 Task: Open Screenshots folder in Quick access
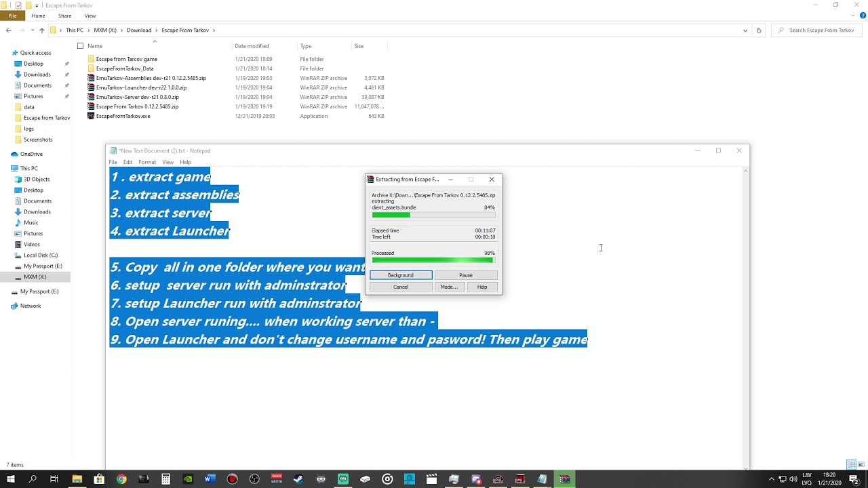(38, 140)
